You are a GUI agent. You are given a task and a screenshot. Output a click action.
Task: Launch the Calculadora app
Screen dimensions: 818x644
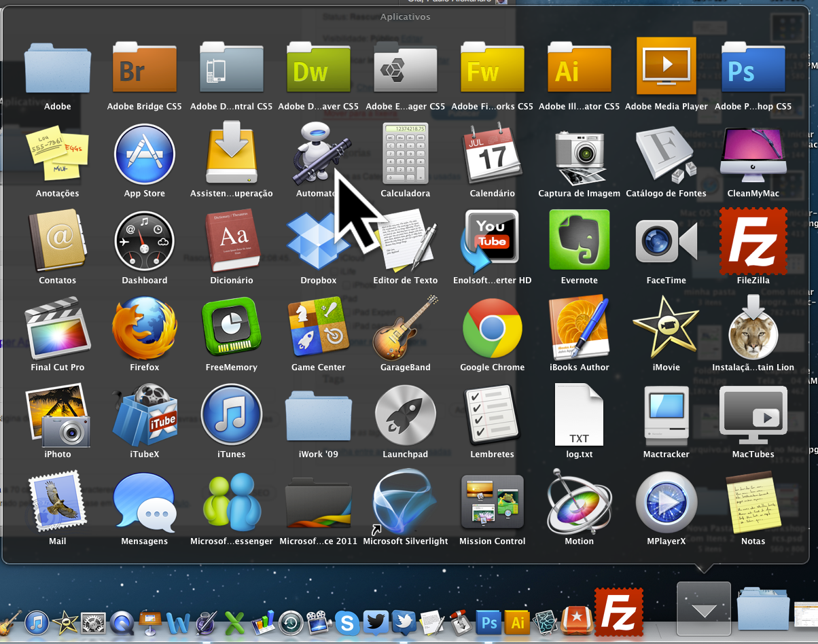coord(405,155)
